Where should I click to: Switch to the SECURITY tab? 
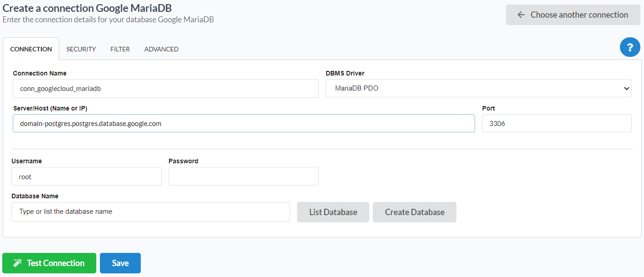[81, 49]
